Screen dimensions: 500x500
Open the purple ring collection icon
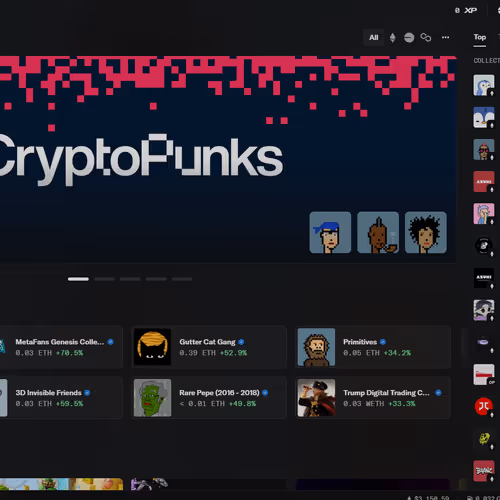click(484, 342)
